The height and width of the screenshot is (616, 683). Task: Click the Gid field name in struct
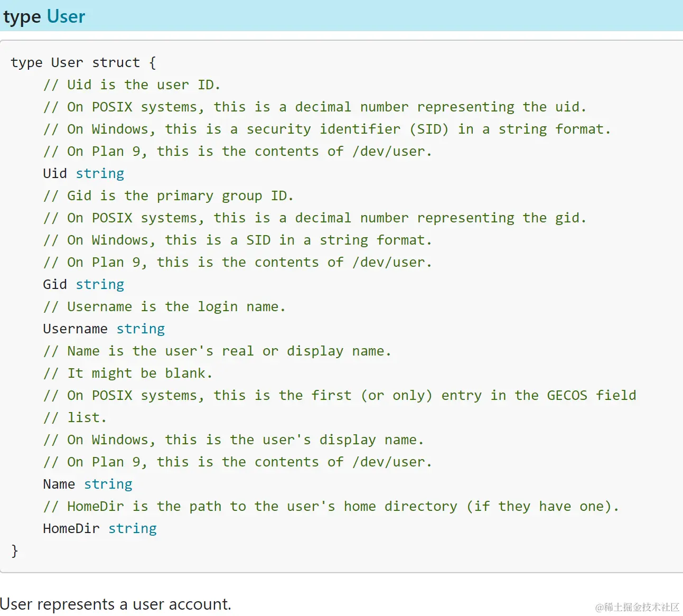coord(55,284)
